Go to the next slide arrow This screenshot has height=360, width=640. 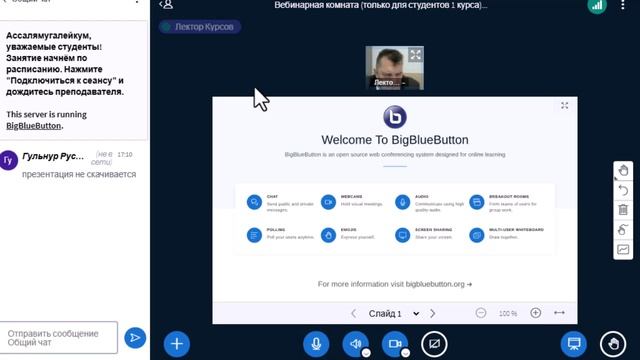[433, 313]
